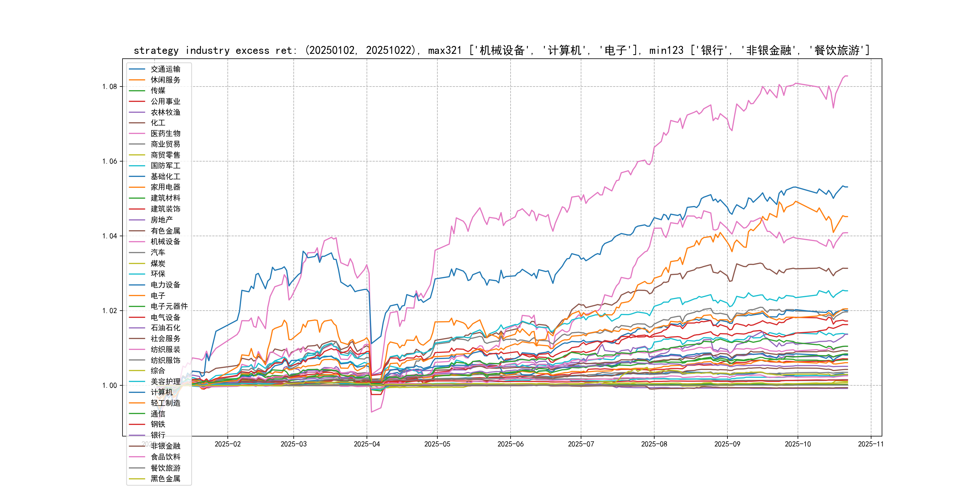The image size is (980, 490).
Task: Click the 1.04 y-axis tick label
Action: point(109,236)
